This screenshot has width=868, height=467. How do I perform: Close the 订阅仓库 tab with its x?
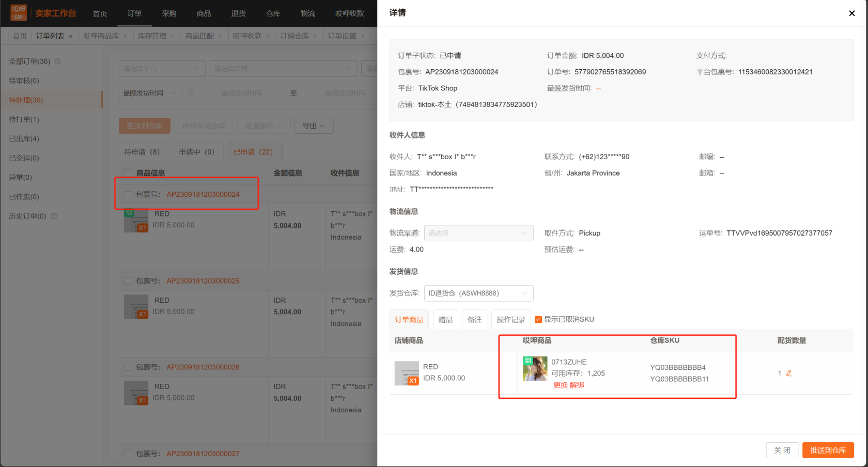tap(315, 36)
